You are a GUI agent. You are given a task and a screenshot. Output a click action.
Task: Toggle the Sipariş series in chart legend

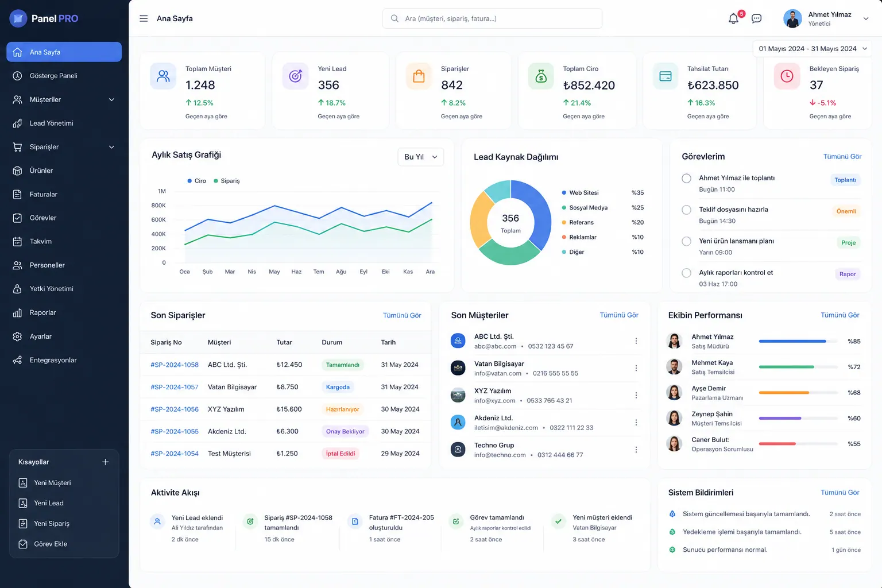coord(227,181)
